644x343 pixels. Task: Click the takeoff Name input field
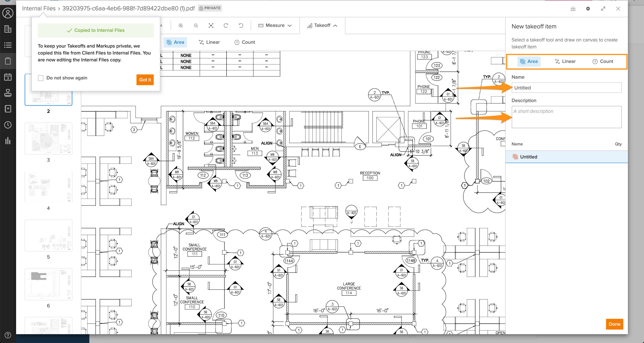tap(566, 88)
